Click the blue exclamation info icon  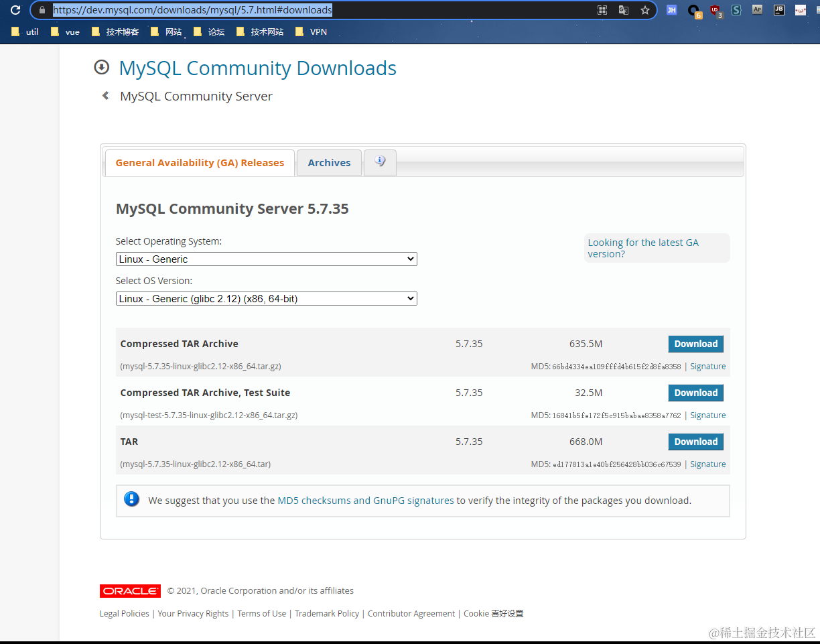[132, 499]
